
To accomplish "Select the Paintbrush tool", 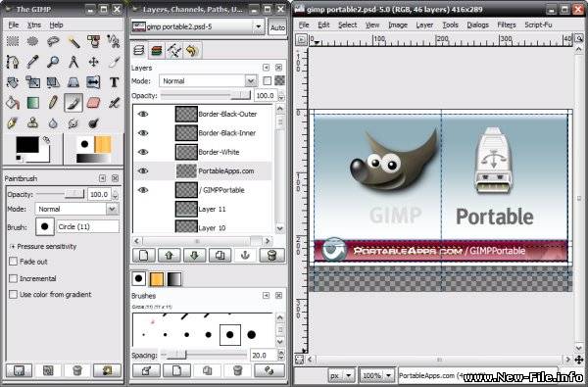I will (73, 102).
